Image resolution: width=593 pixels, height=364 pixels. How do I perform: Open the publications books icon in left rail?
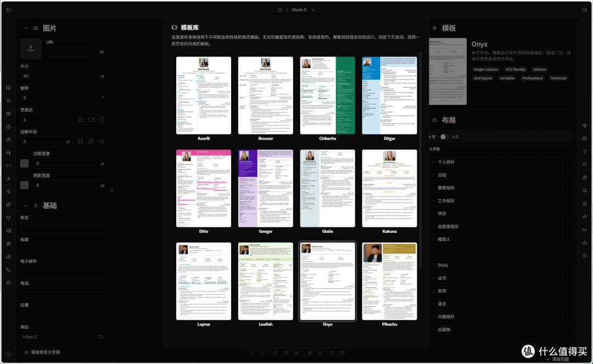[x=8, y=243]
